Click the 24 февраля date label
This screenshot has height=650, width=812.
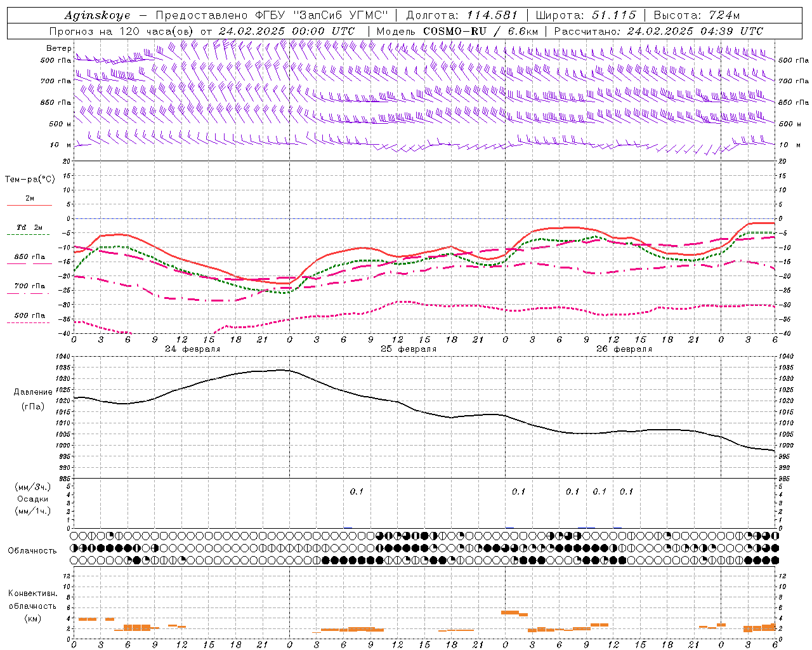click(193, 349)
